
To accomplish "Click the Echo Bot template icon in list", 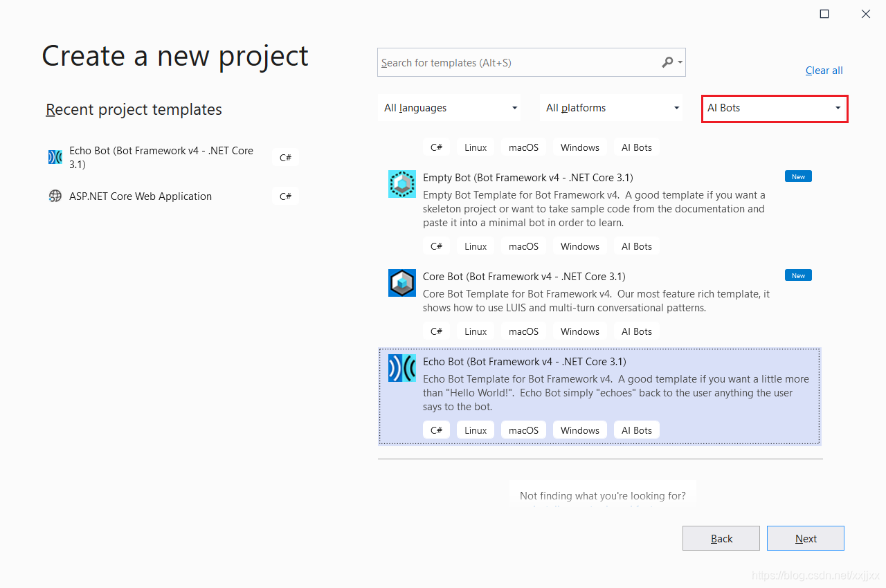I will pyautogui.click(x=402, y=368).
